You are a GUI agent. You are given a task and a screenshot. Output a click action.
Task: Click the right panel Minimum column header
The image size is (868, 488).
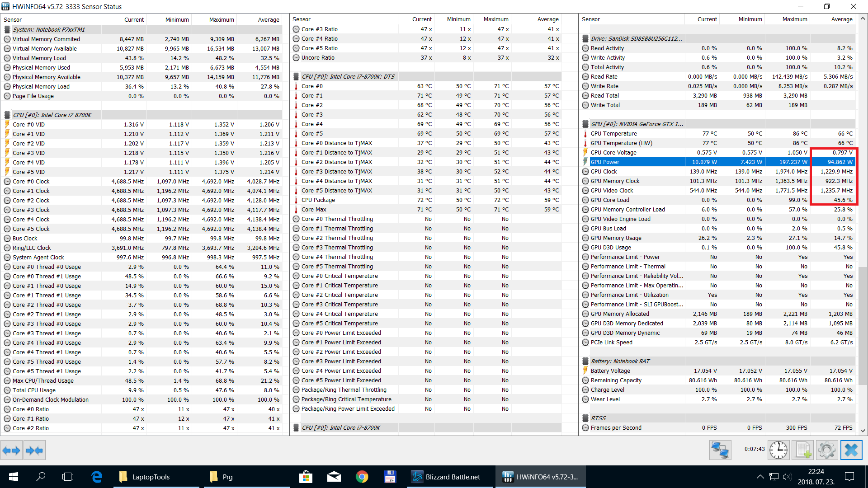pos(742,19)
